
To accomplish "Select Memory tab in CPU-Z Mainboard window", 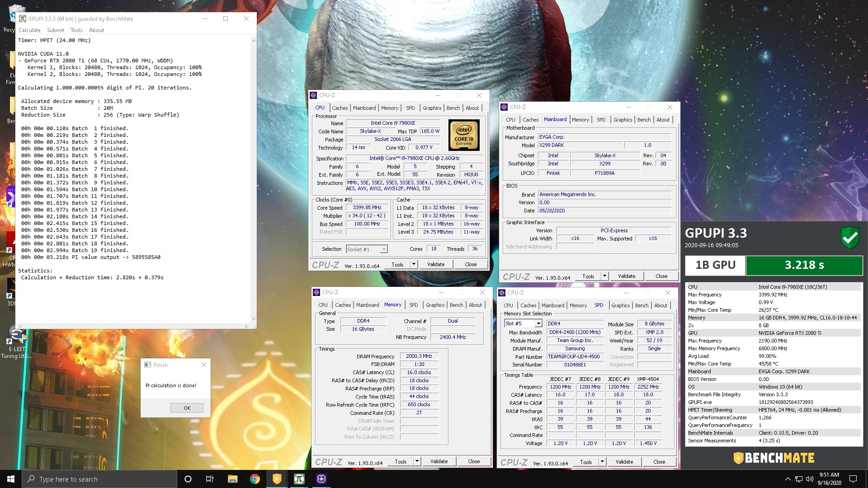I will (580, 120).
